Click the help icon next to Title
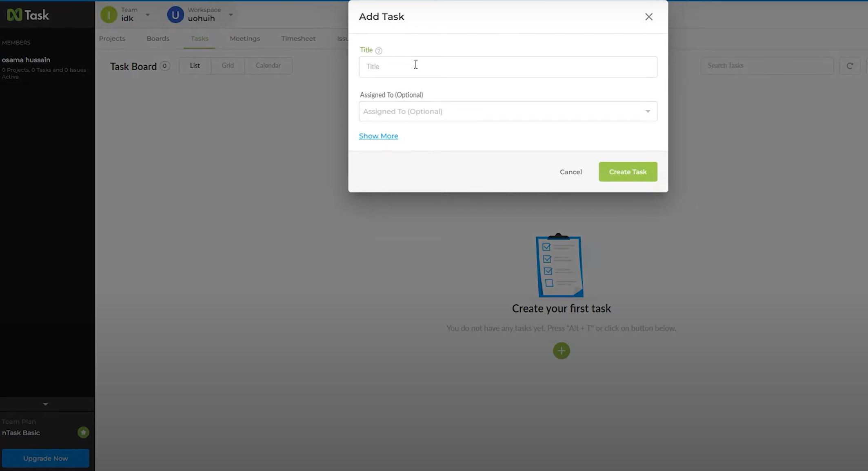868x471 pixels. click(x=379, y=51)
